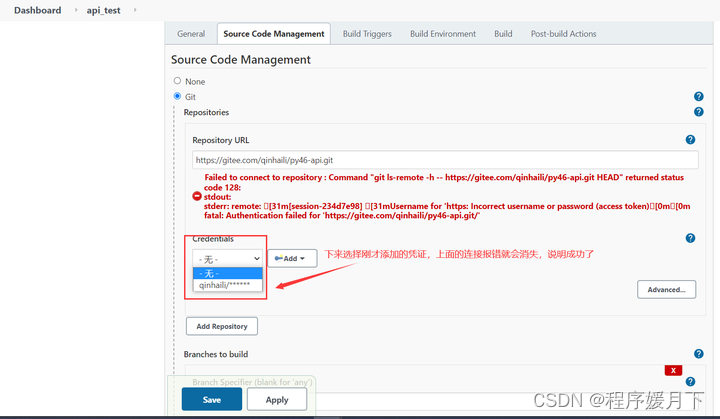The width and height of the screenshot is (720, 419).
Task: Switch to Post-build Actions tab
Action: 563,34
